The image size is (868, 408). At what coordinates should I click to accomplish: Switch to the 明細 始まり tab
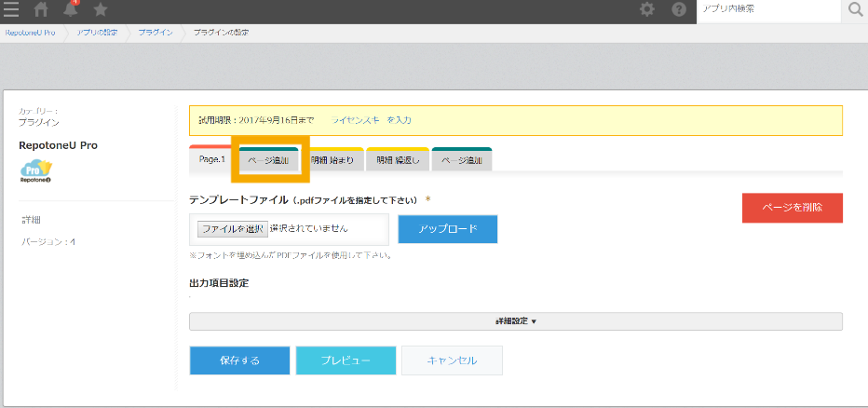coord(332,160)
